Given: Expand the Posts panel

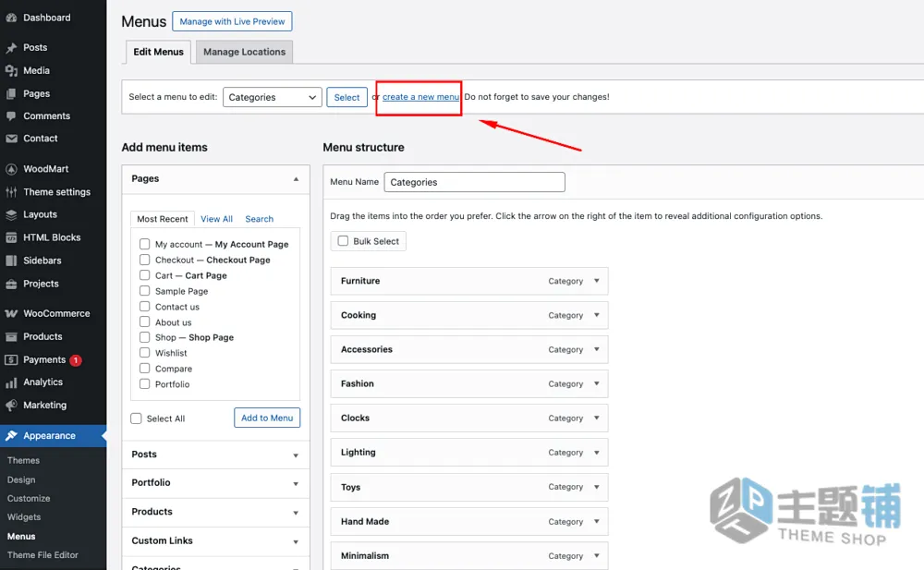Looking at the screenshot, I should [296, 455].
